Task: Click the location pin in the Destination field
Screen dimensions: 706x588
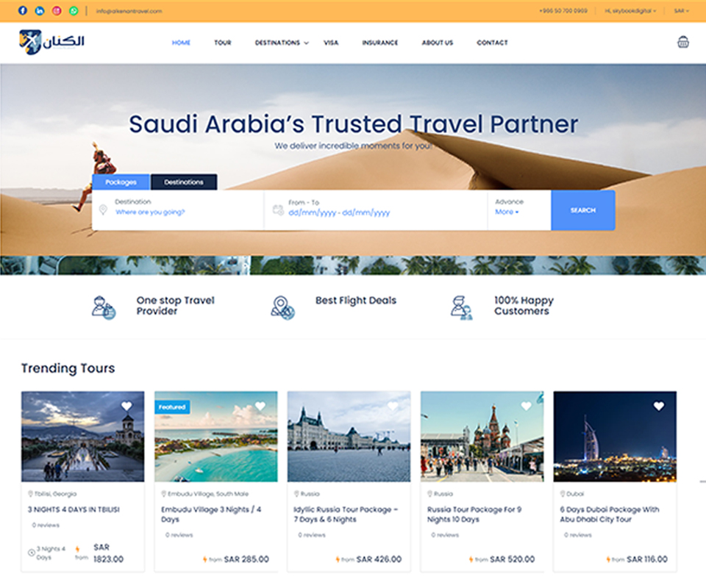Action: [103, 210]
